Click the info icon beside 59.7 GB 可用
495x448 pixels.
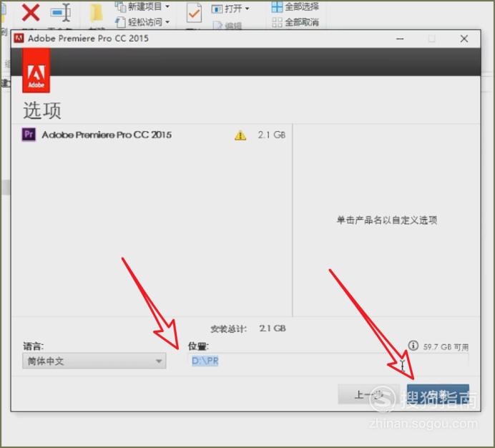[413, 346]
